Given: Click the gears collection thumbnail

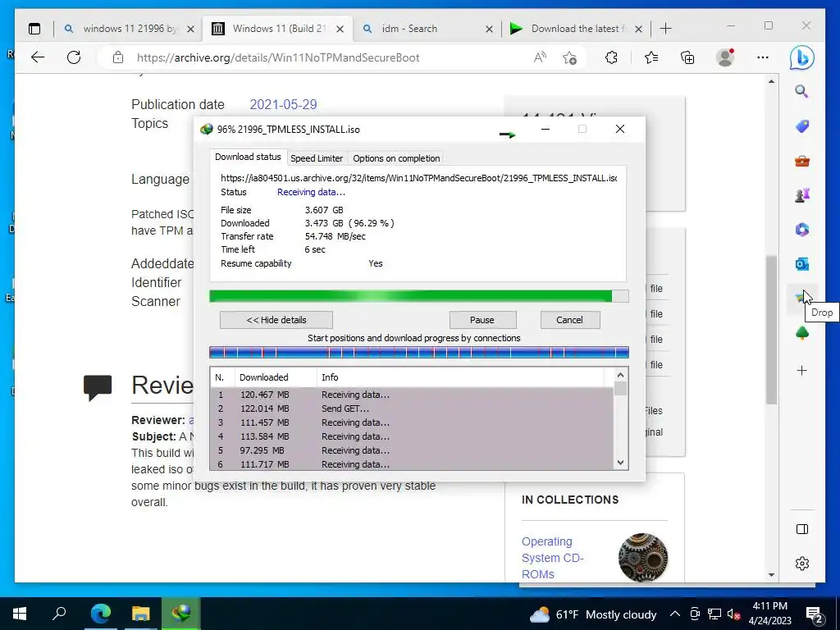Looking at the screenshot, I should click(643, 558).
